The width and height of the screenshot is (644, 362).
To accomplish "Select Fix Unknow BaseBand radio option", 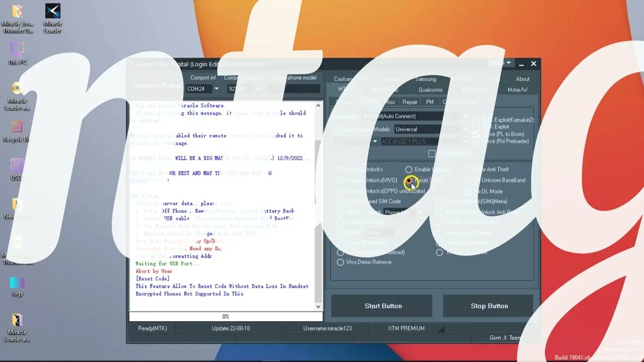I will 468,180.
